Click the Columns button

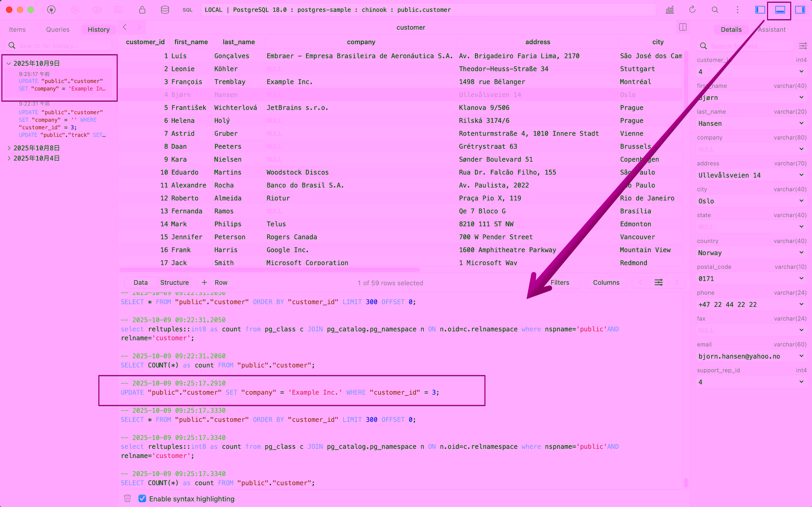tap(606, 282)
